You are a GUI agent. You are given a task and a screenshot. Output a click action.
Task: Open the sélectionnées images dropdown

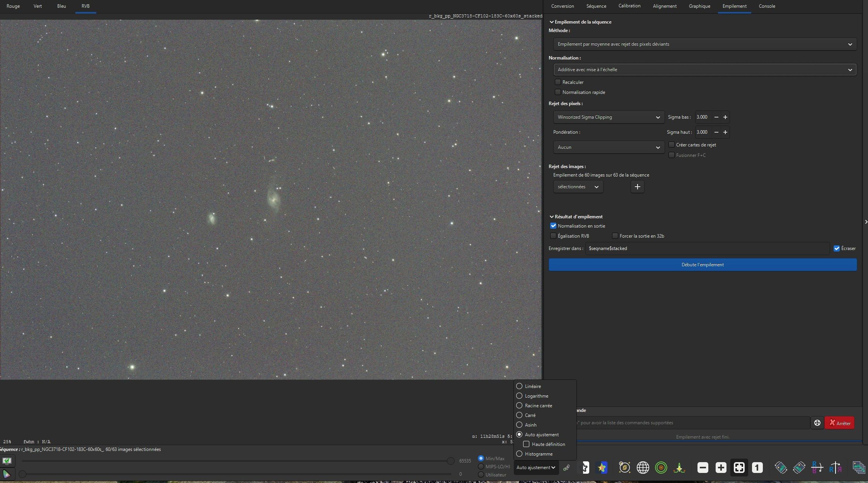coord(578,187)
